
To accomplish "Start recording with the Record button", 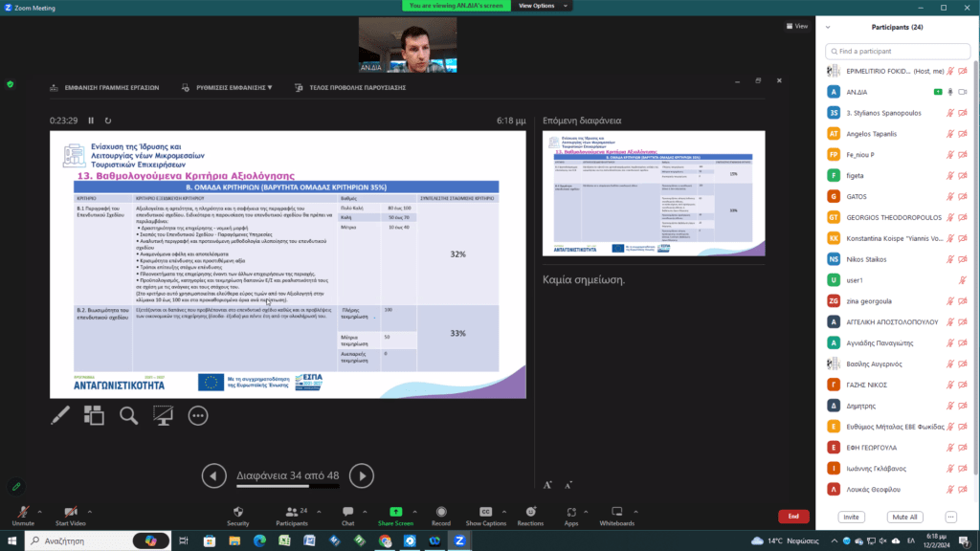I will (440, 515).
